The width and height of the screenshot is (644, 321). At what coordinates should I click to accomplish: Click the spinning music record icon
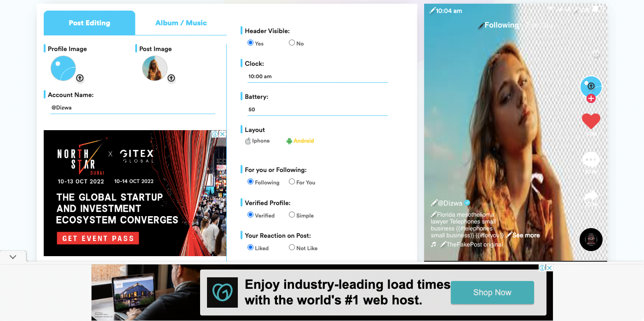coord(591,240)
